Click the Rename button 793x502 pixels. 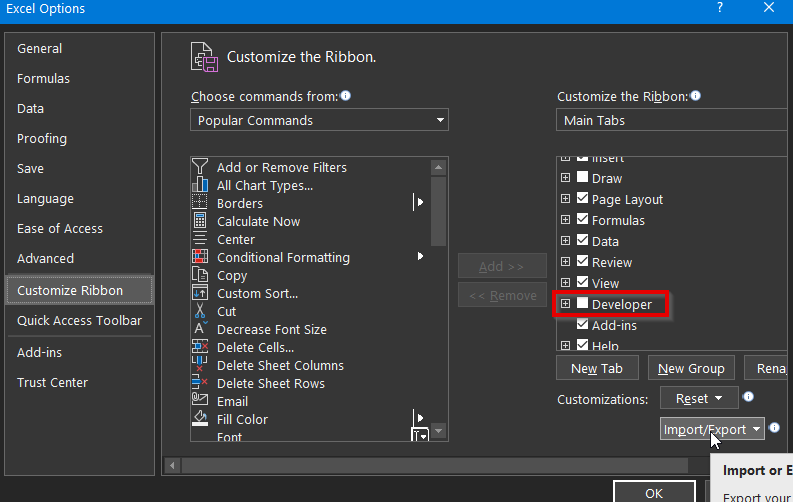(768, 368)
